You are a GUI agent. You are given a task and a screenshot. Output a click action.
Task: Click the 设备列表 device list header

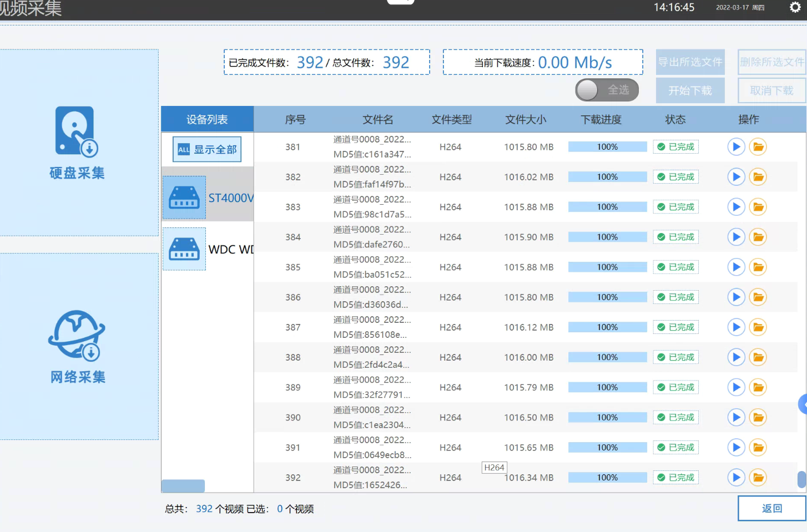coord(208,119)
